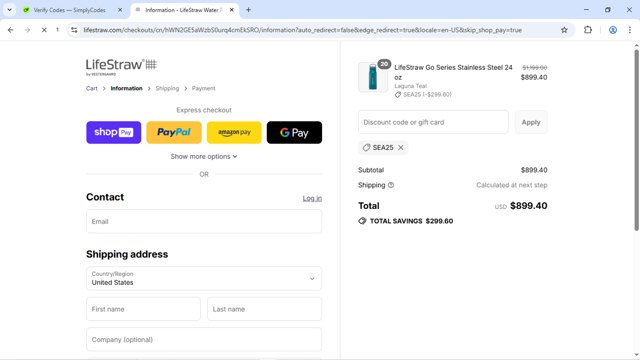
Task: Click the Subtotal label
Action: pos(371,170)
